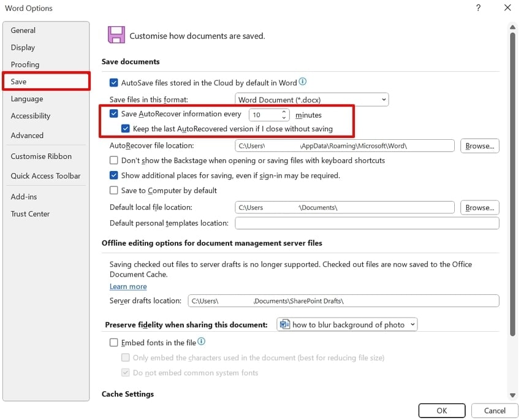
Task: Click the scrollbar up arrow
Action: click(x=512, y=27)
